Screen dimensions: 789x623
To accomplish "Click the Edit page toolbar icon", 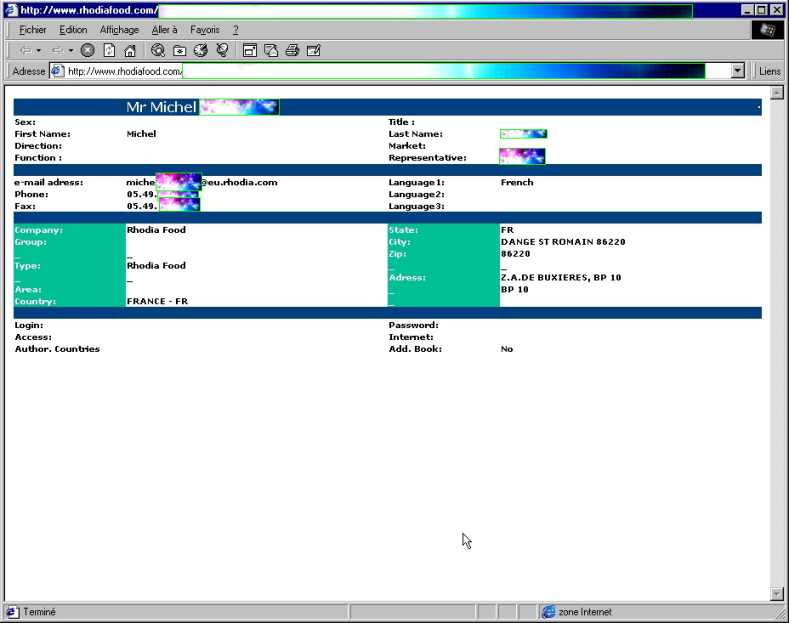I will (x=313, y=50).
